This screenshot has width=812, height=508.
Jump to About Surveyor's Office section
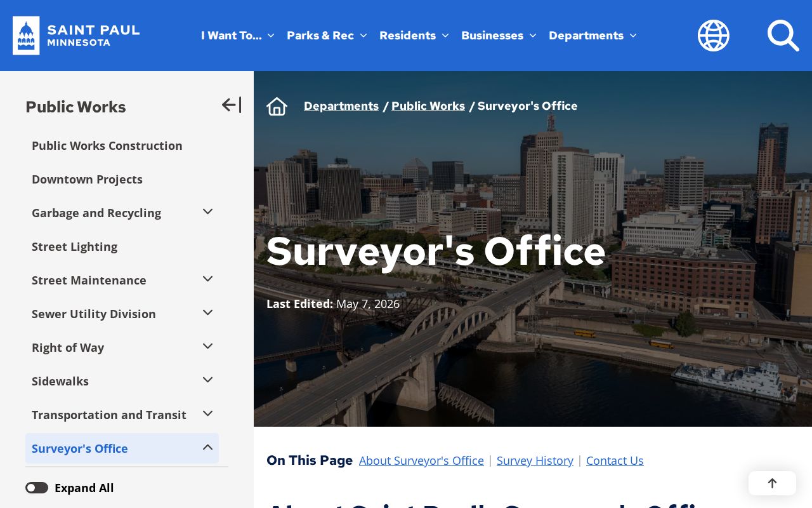coord(421,460)
